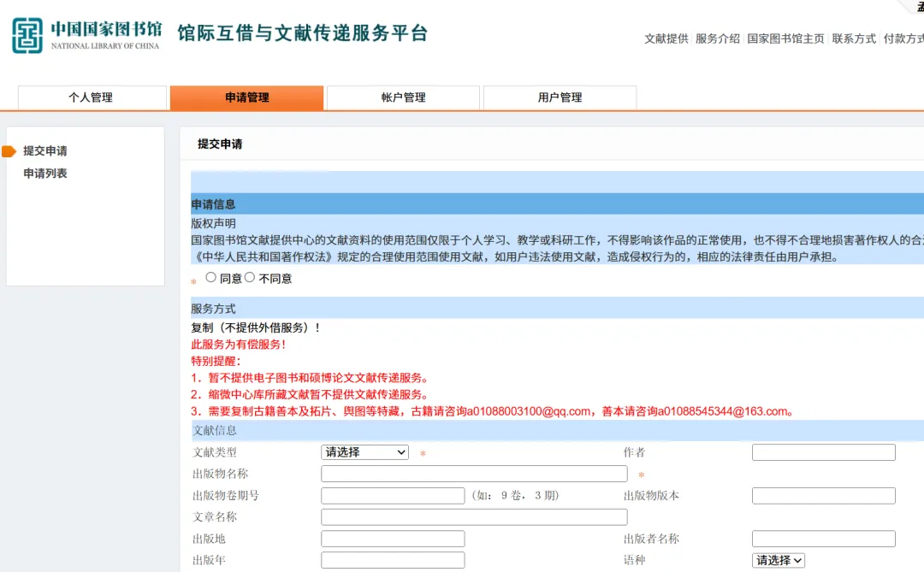Switch to 用户管理 tab
The image size is (924, 572).
(560, 97)
